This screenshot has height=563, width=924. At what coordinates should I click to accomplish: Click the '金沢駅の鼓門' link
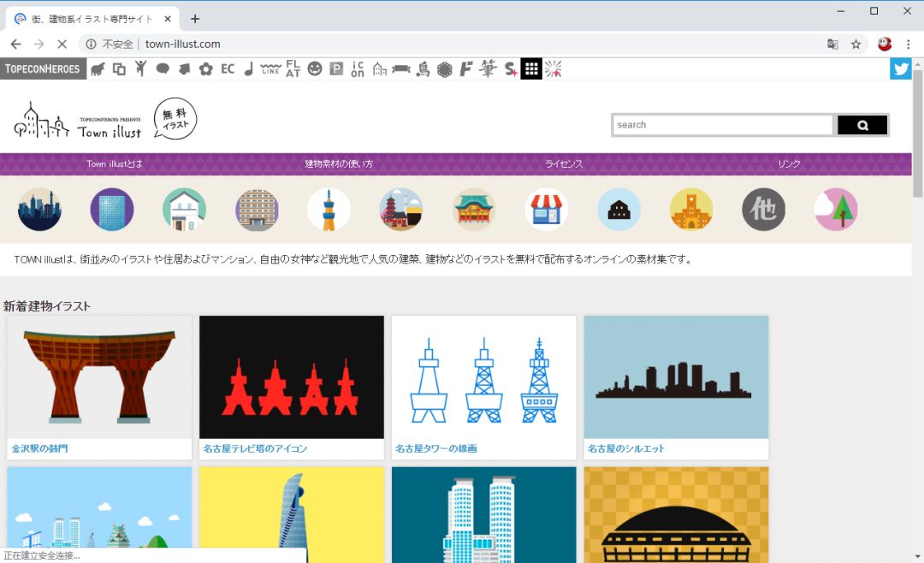[39, 448]
